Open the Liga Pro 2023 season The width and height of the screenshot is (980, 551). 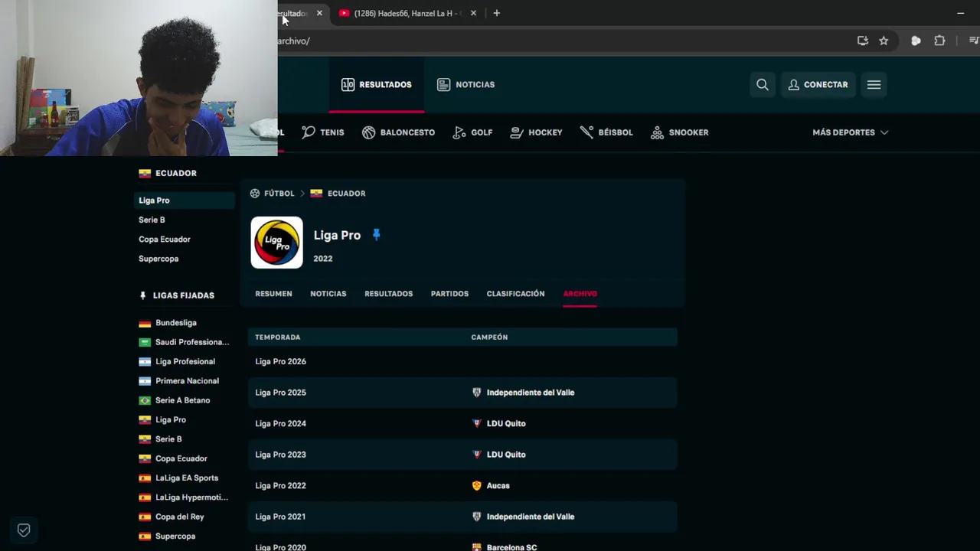click(280, 455)
